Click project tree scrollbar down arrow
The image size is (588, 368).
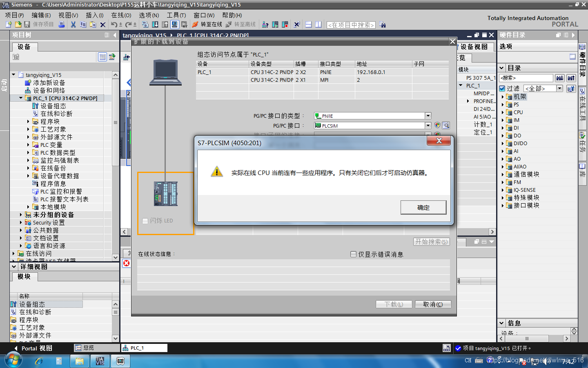point(115,257)
